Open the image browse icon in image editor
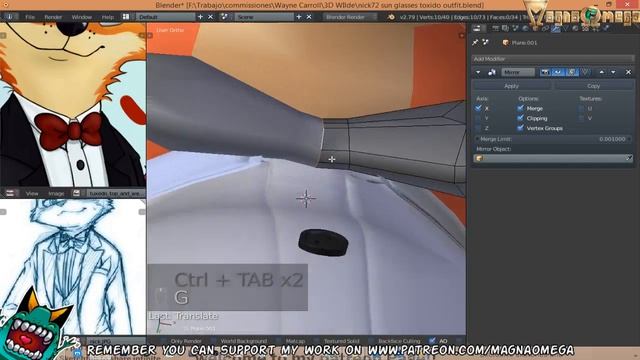 (x=76, y=193)
